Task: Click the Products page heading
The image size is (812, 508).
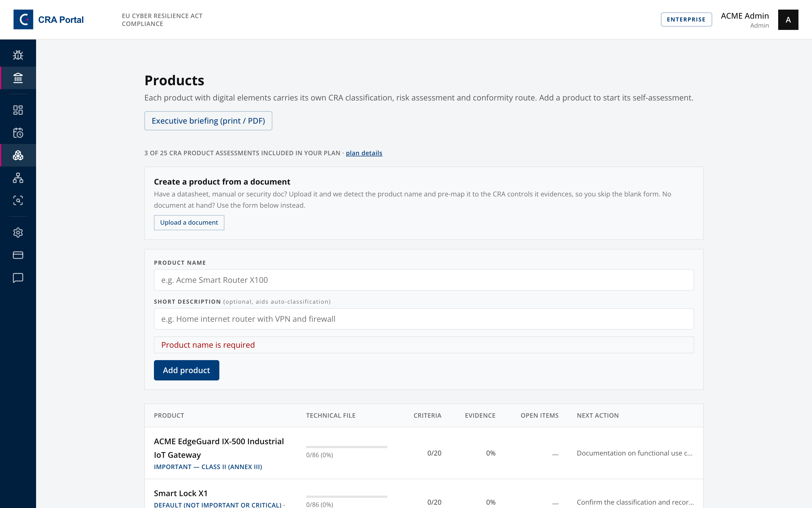Action: [174, 80]
